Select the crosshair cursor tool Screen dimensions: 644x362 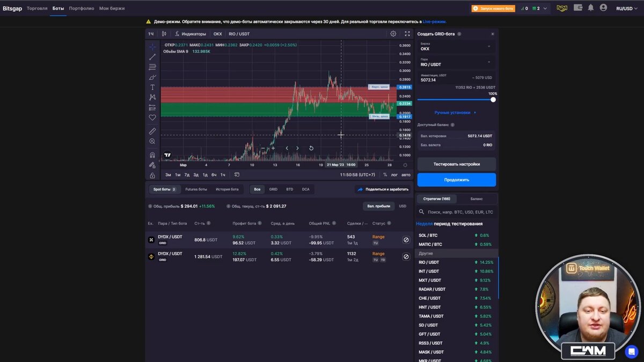coord(152,47)
